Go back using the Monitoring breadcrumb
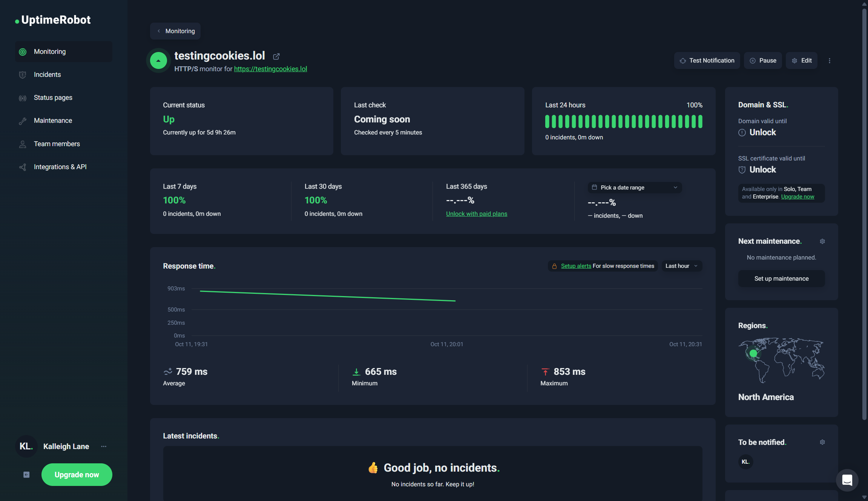 [x=175, y=31]
